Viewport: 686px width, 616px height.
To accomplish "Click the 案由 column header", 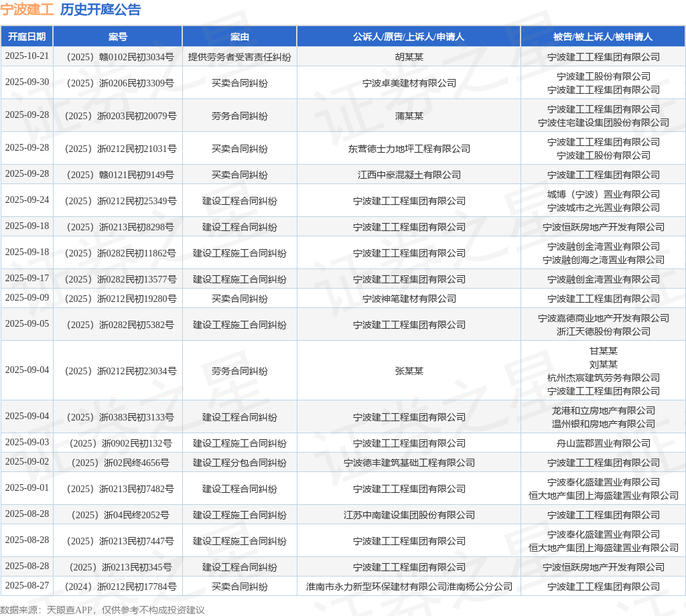I will 240,37.
